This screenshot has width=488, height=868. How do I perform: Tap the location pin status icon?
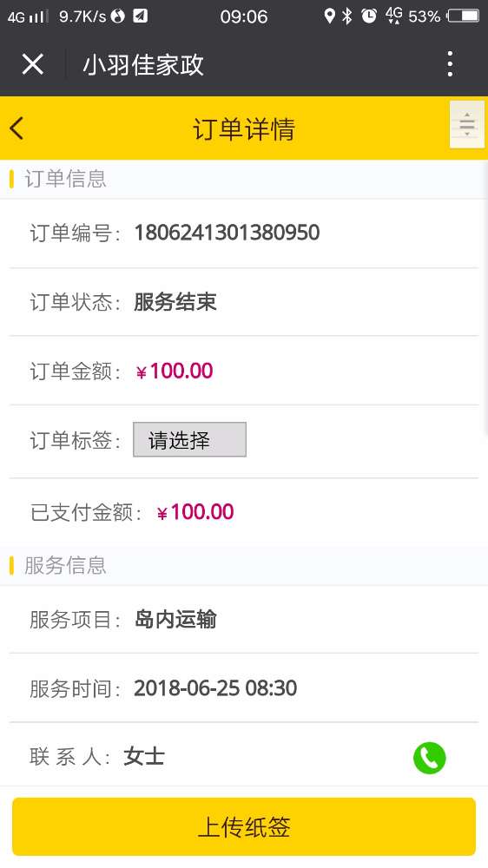(330, 16)
